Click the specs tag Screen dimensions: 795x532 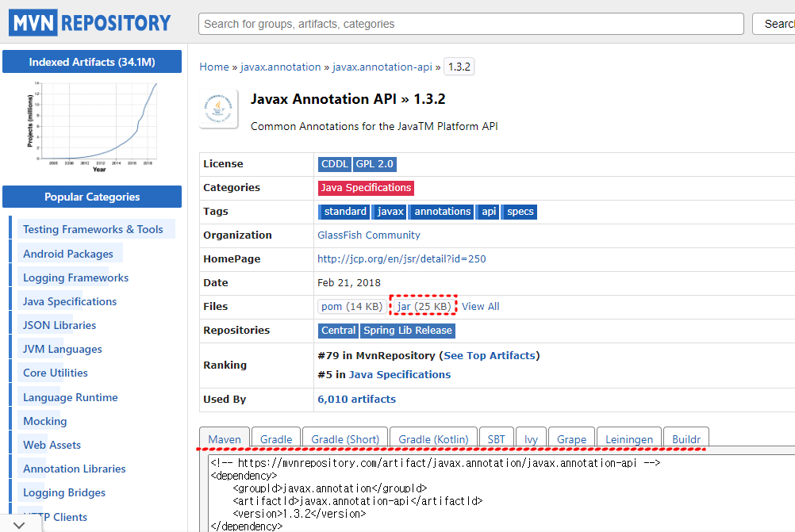point(520,212)
